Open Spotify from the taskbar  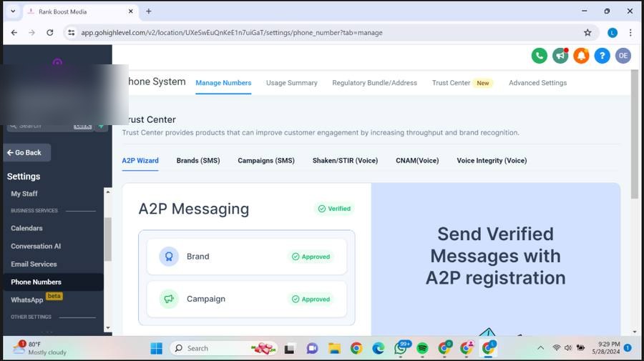pos(422,348)
